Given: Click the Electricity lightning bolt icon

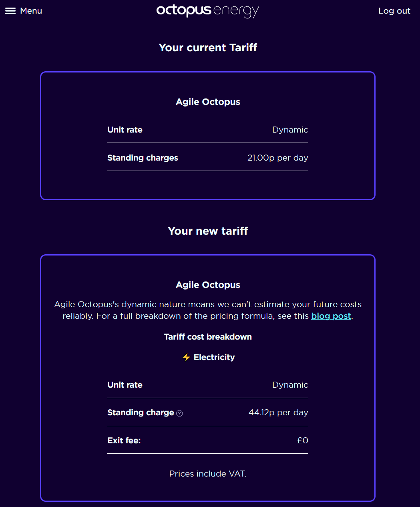Looking at the screenshot, I should 186,357.
